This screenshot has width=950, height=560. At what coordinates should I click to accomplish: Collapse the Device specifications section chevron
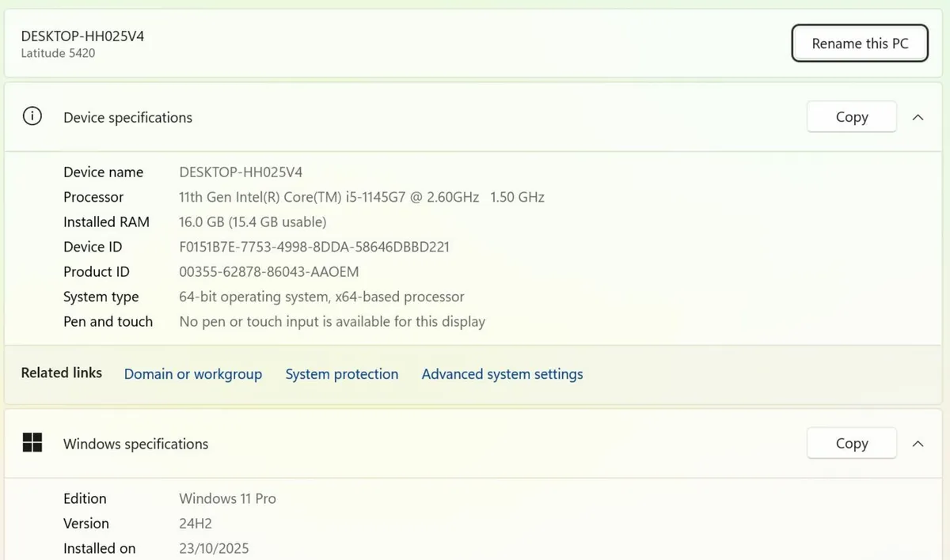coord(918,117)
